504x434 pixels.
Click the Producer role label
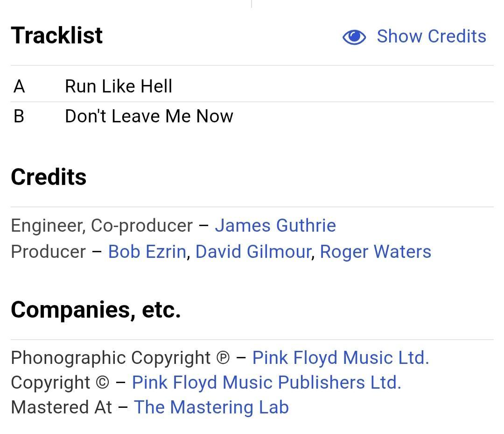(48, 252)
